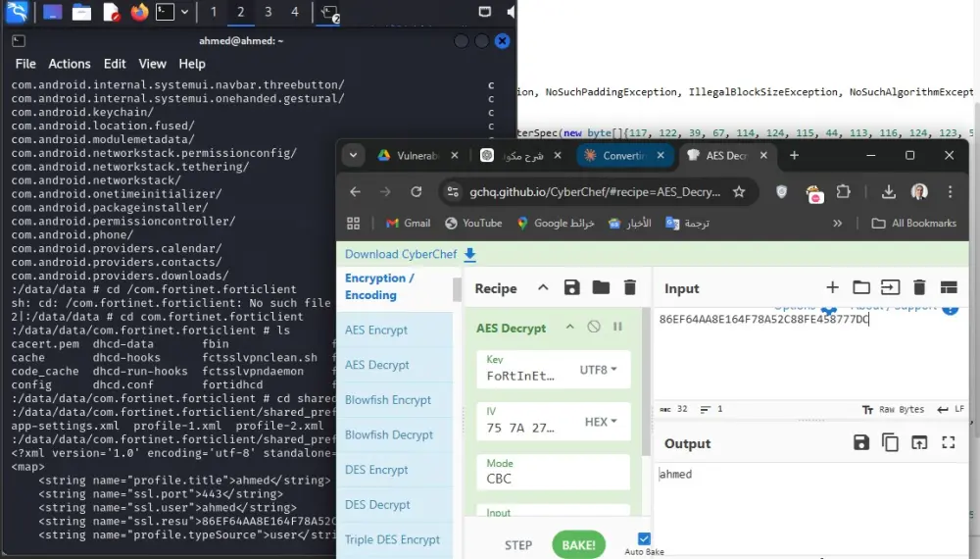This screenshot has height=559, width=980.
Task: Toggle the Auto Bake checkbox
Action: click(x=644, y=538)
